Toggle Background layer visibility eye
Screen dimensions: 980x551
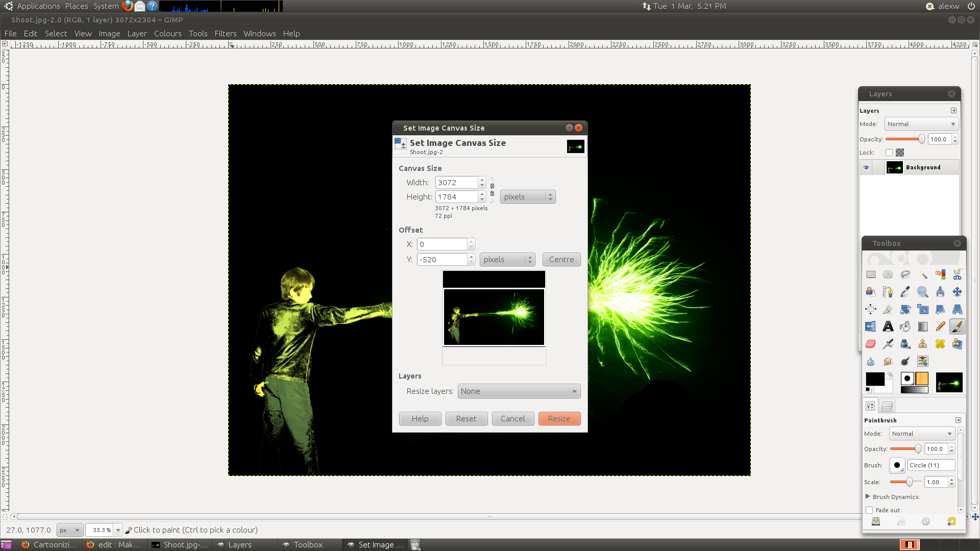pyautogui.click(x=866, y=167)
